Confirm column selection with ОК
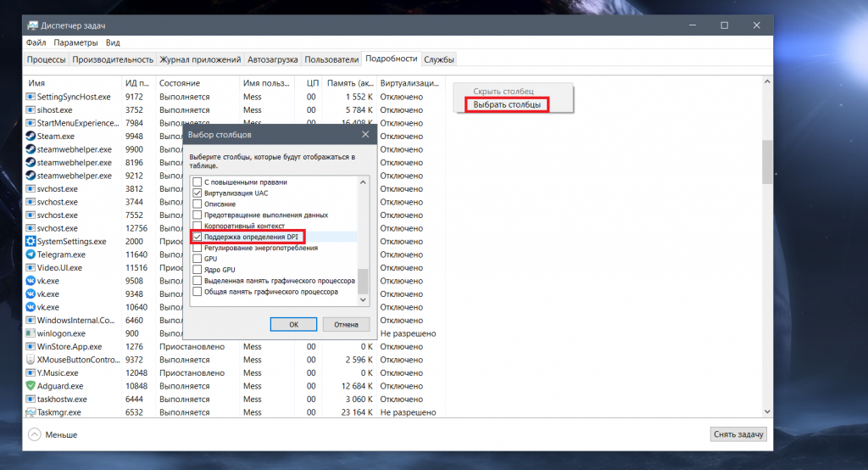This screenshot has height=470, width=868. coord(293,324)
